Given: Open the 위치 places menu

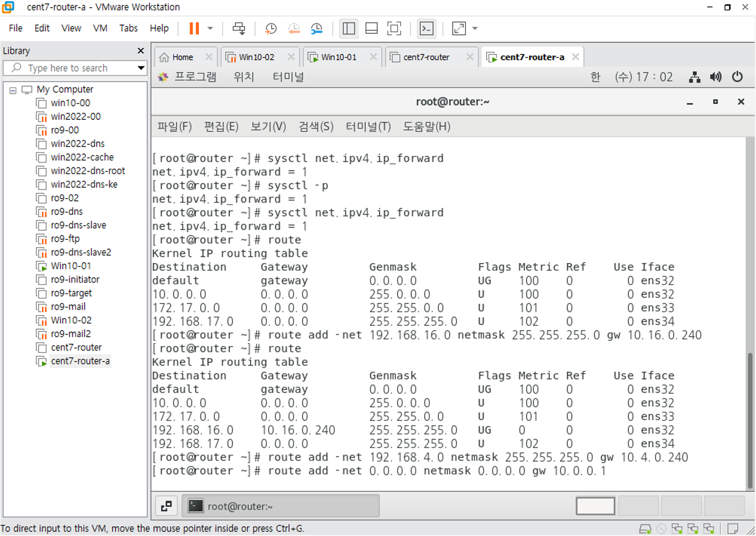Looking at the screenshot, I should [244, 77].
